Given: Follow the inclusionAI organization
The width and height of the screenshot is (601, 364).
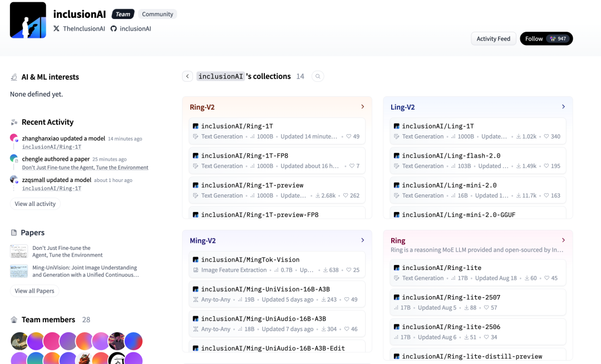Looking at the screenshot, I should pyautogui.click(x=545, y=39).
